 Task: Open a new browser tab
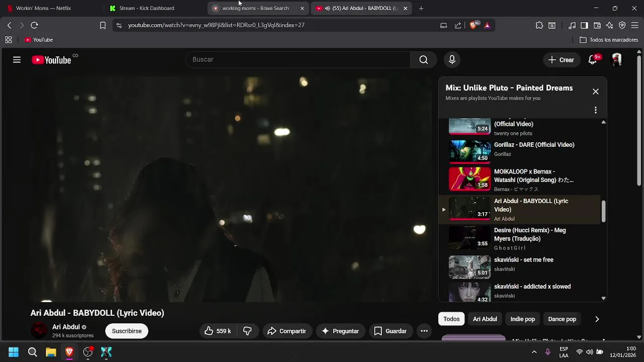coord(421,8)
